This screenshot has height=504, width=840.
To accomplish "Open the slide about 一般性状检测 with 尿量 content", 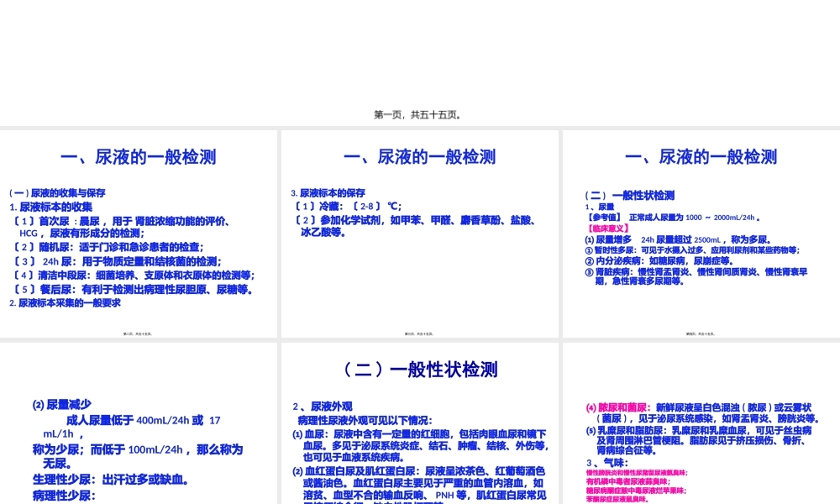I will point(700,235).
